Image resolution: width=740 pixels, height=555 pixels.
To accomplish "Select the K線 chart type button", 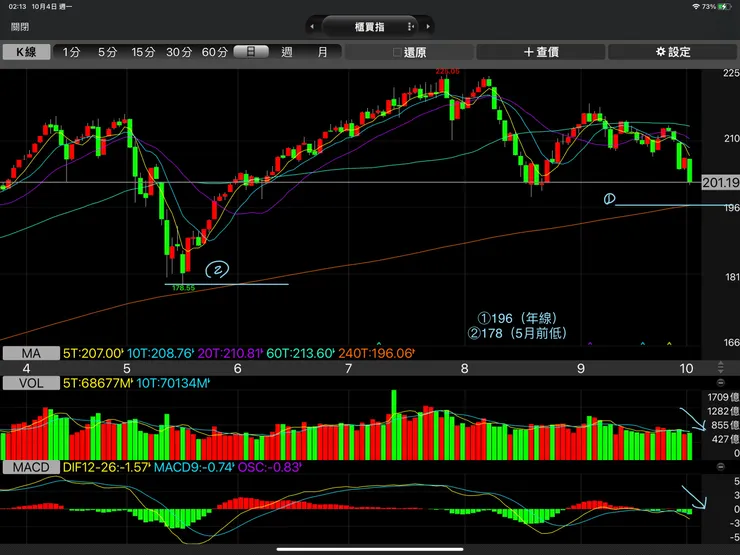I will click(26, 52).
